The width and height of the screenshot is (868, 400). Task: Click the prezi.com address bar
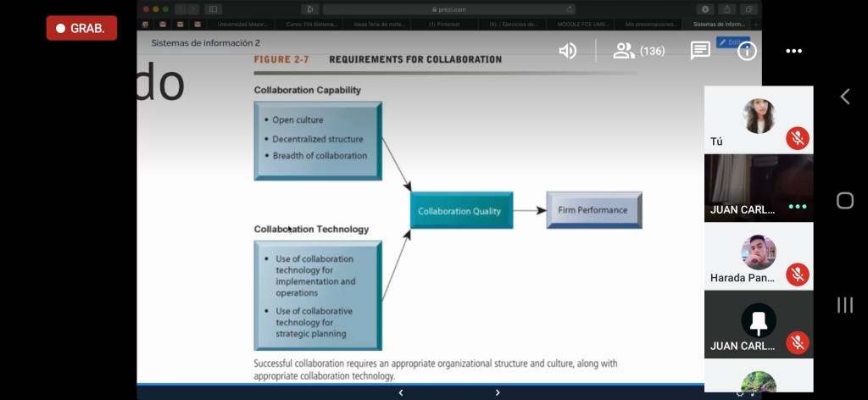point(449,9)
